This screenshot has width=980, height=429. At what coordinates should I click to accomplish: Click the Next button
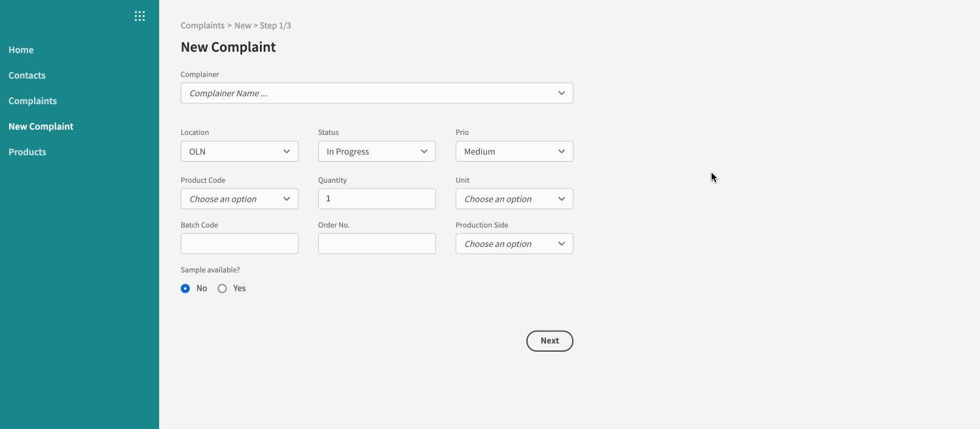click(549, 341)
